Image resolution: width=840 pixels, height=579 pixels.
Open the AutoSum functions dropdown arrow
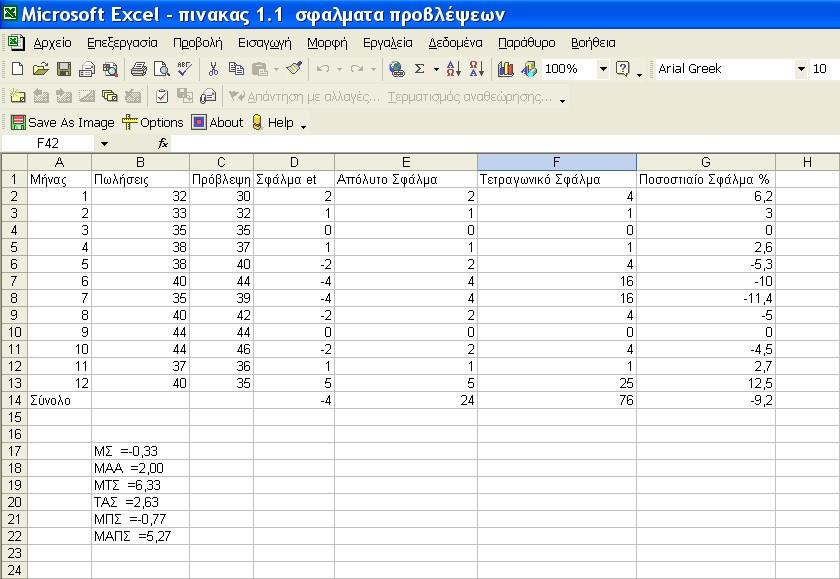pyautogui.click(x=436, y=69)
